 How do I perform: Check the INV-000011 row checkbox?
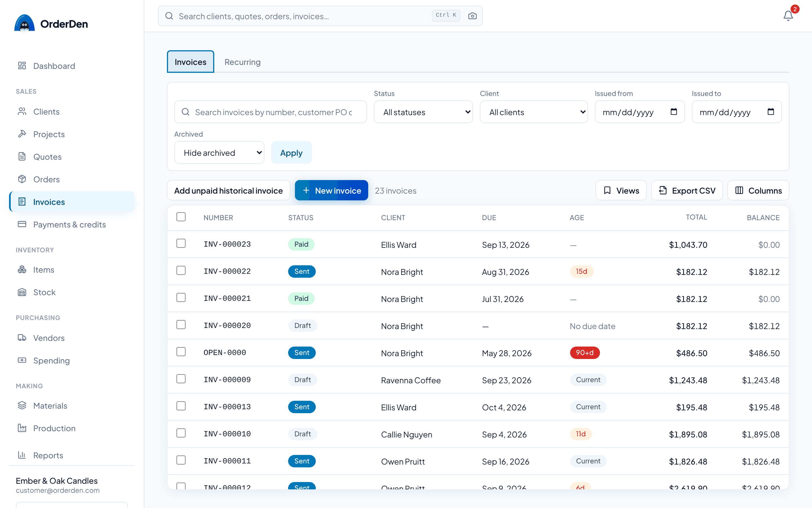coord(181,460)
